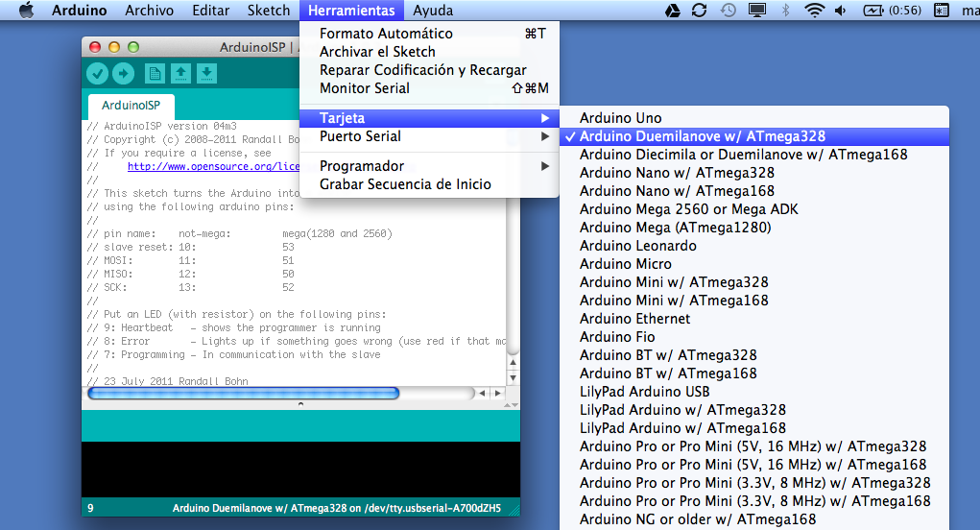Open the Monitor Serial
980x530 pixels.
[x=429, y=88]
